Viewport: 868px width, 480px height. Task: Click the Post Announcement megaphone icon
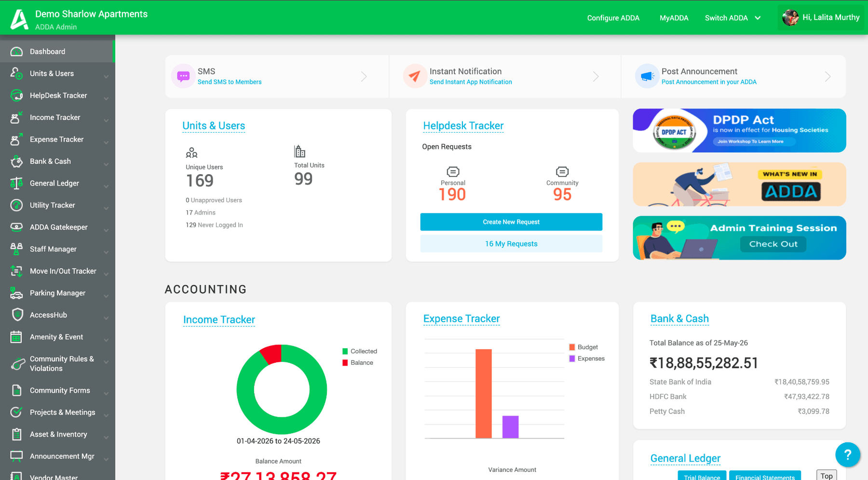pyautogui.click(x=647, y=76)
